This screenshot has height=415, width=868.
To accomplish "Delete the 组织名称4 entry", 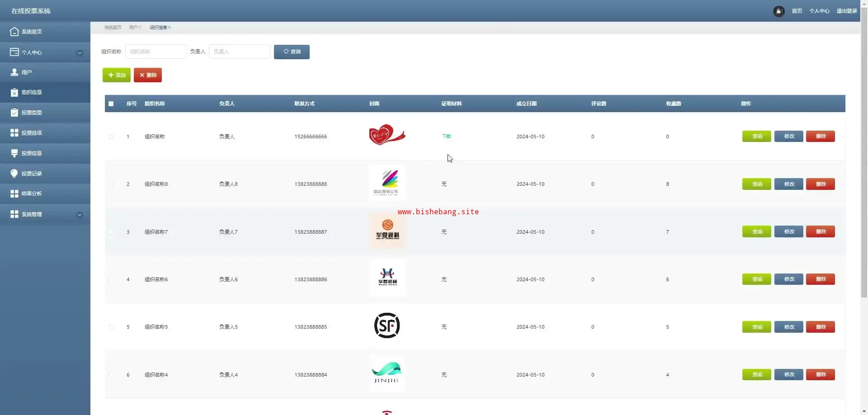I will pos(821,375).
